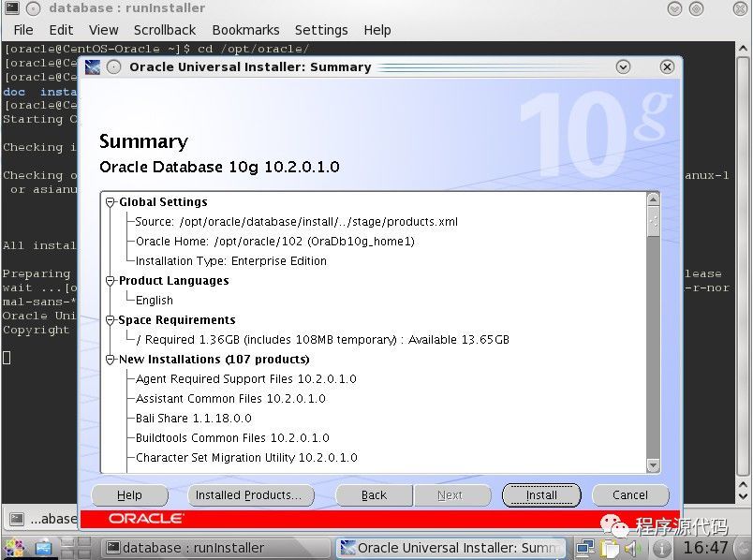Open the Scrollback menu in Konsole
Screen dimensions: 753x560
[165, 30]
